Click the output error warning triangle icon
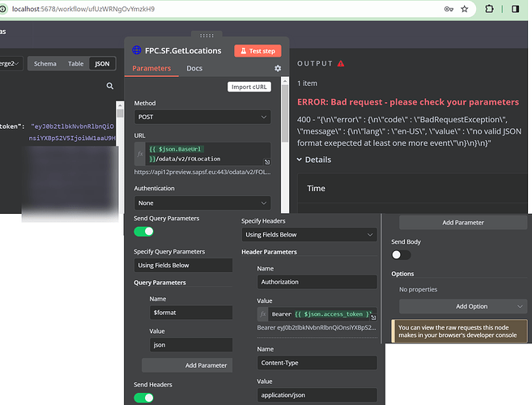Screen dimensions: 532x405 point(340,63)
